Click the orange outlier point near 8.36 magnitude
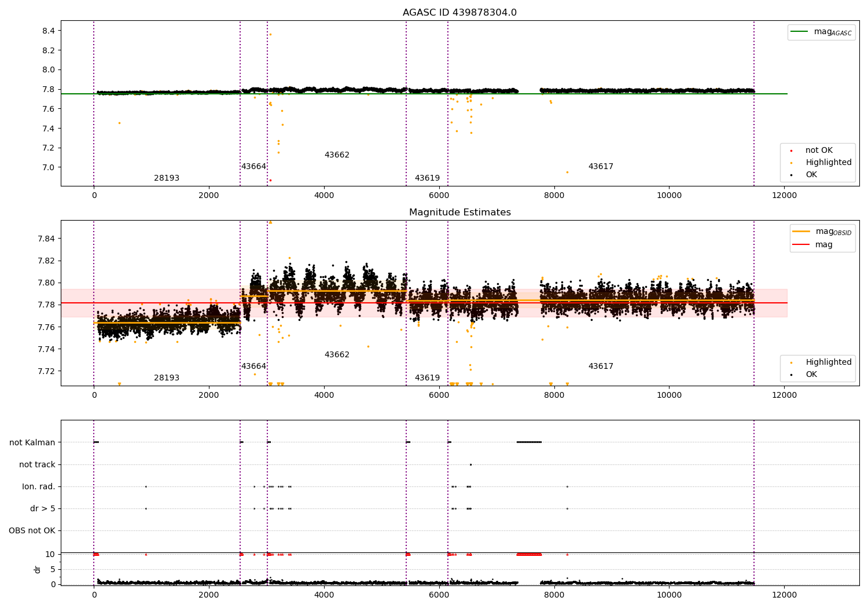 (x=270, y=34)
